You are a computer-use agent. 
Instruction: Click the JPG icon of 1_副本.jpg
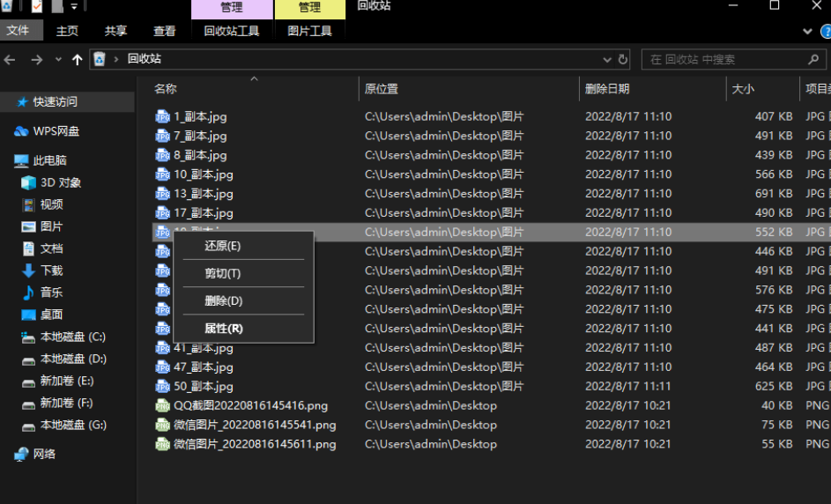click(162, 116)
